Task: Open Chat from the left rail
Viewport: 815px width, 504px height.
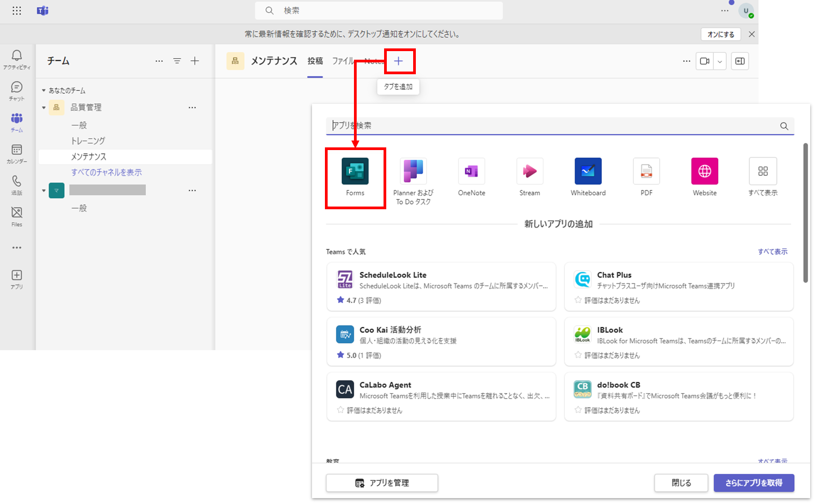Action: (x=17, y=91)
